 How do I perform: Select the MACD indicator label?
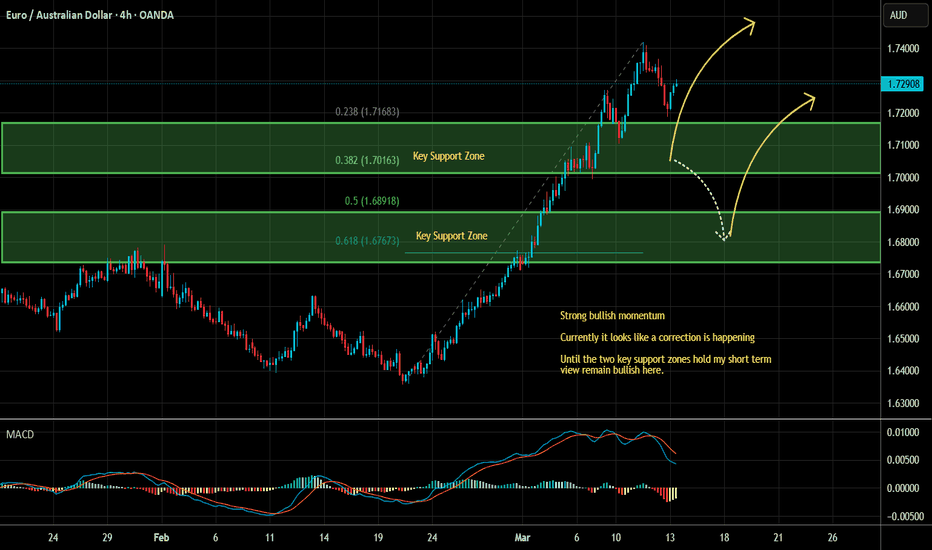(x=20, y=435)
